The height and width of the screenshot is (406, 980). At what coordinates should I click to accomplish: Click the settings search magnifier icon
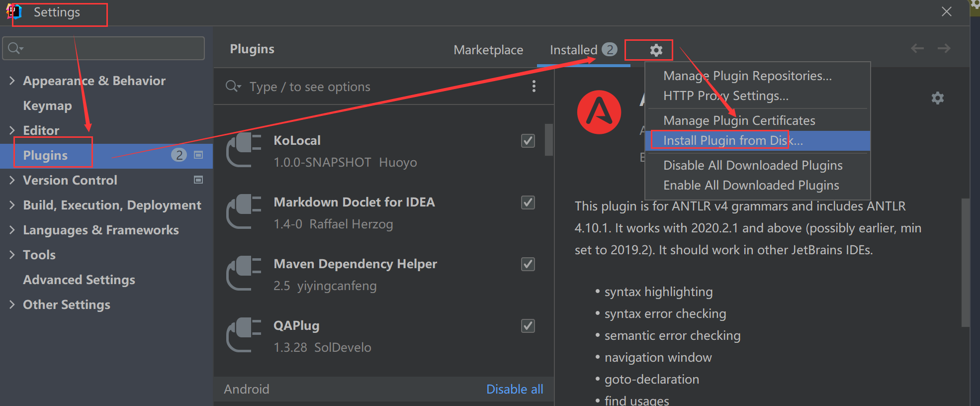(15, 48)
